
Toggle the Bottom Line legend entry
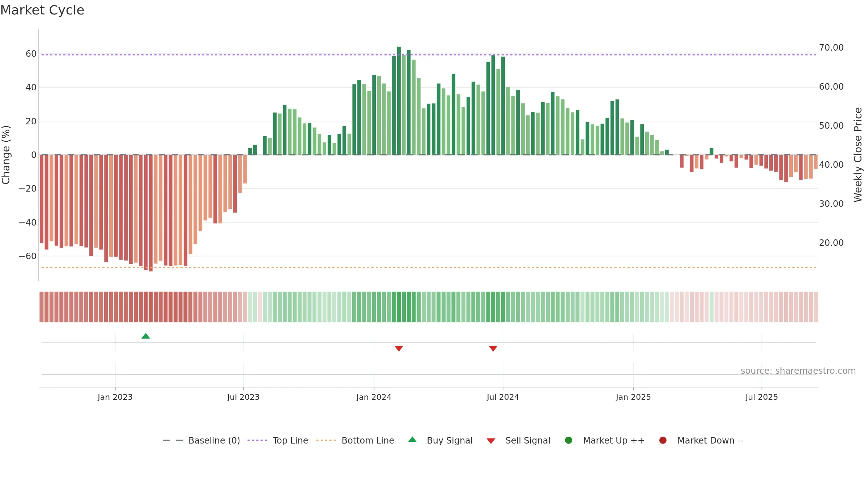[355, 440]
